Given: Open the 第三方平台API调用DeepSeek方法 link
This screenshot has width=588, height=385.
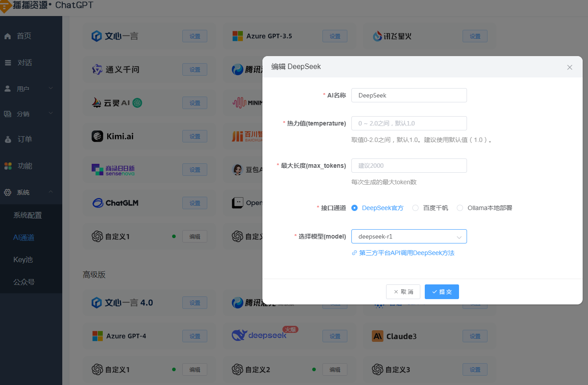Looking at the screenshot, I should [x=403, y=253].
